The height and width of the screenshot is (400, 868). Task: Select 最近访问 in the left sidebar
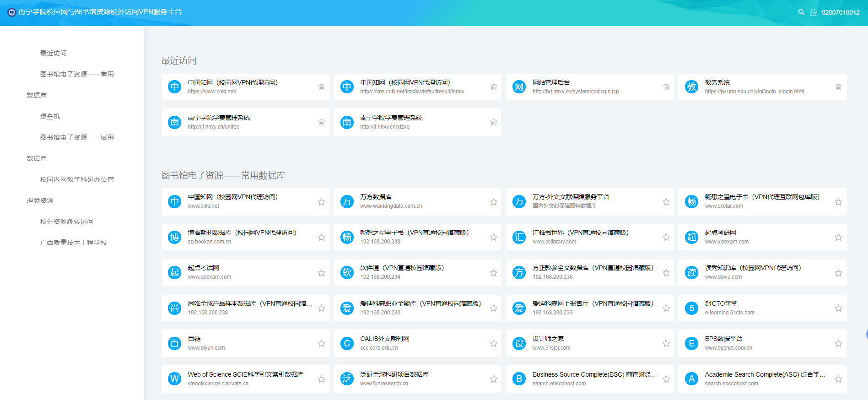54,53
